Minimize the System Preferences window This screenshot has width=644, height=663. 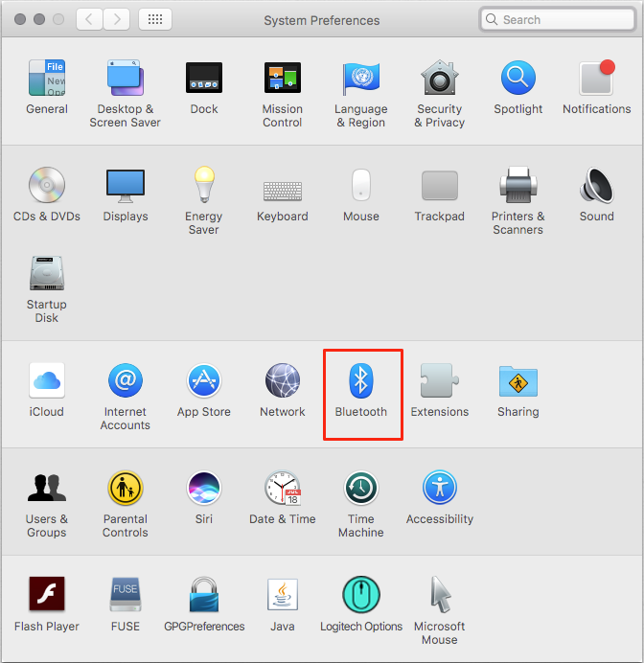click(x=39, y=19)
